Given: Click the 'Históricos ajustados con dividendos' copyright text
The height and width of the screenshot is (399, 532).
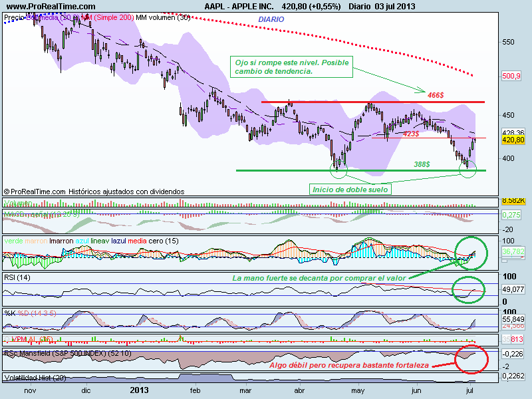Looking at the screenshot, I should [126, 192].
